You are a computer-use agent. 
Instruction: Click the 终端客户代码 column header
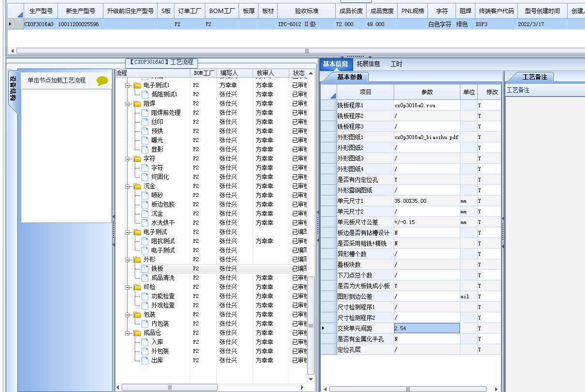click(x=496, y=11)
